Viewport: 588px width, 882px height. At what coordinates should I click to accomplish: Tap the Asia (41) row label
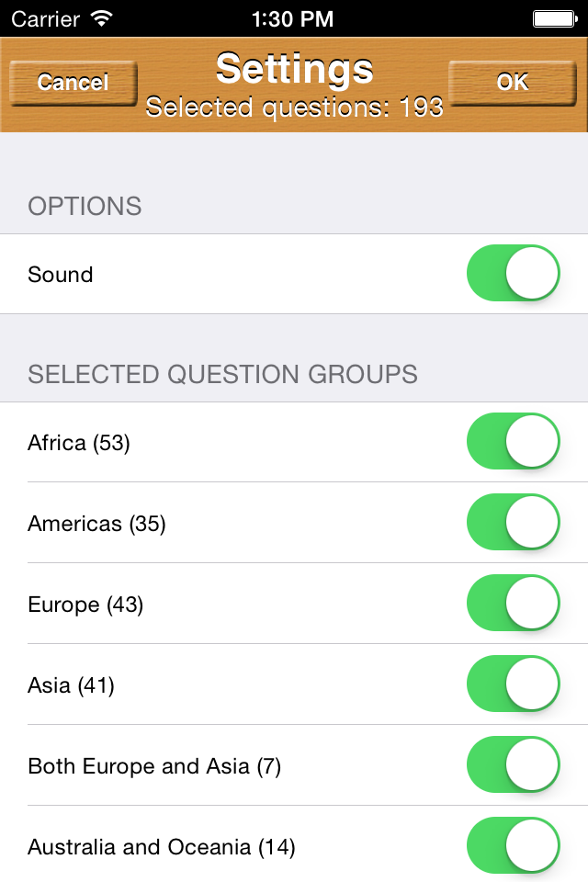coord(71,685)
